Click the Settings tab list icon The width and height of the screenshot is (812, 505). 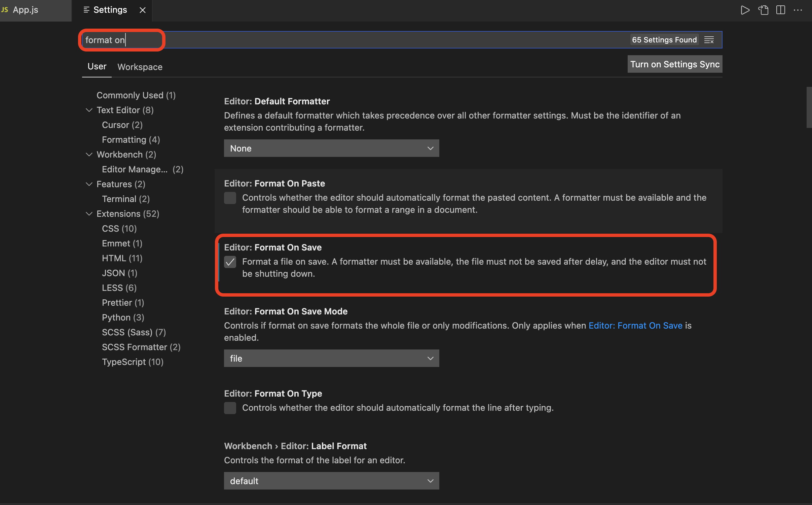(x=86, y=10)
